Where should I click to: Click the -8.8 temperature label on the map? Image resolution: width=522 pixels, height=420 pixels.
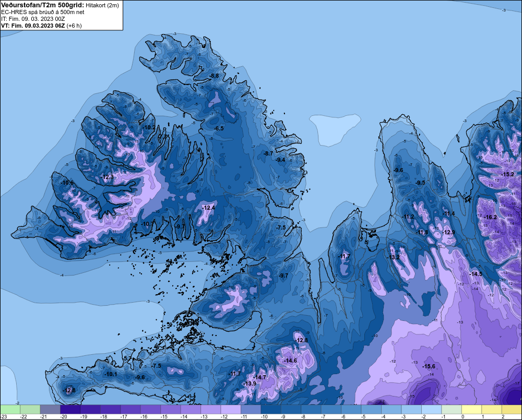click(213, 76)
